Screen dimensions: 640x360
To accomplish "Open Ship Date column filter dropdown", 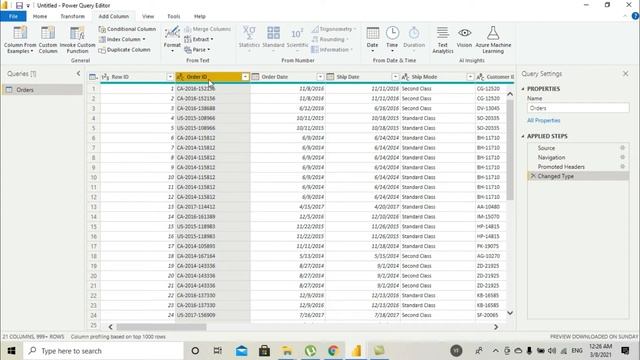I will coord(396,77).
